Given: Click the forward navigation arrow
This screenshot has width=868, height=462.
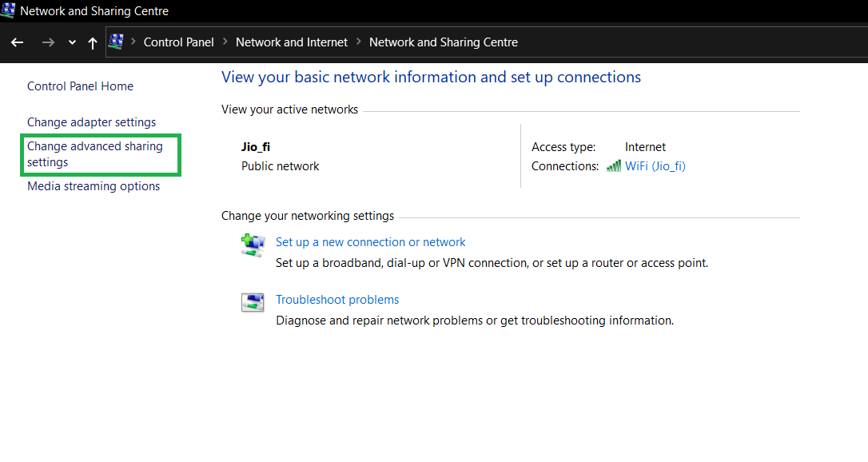Looking at the screenshot, I should [48, 42].
